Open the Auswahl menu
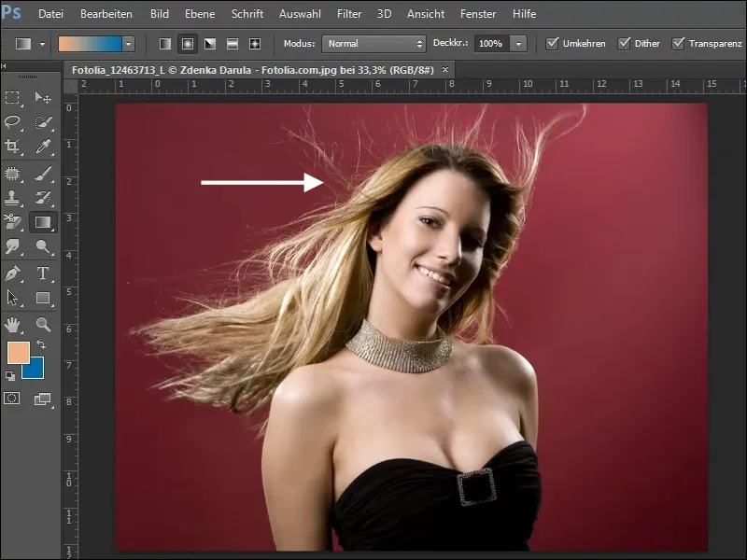Screen dimensions: 747x560 coord(300,14)
